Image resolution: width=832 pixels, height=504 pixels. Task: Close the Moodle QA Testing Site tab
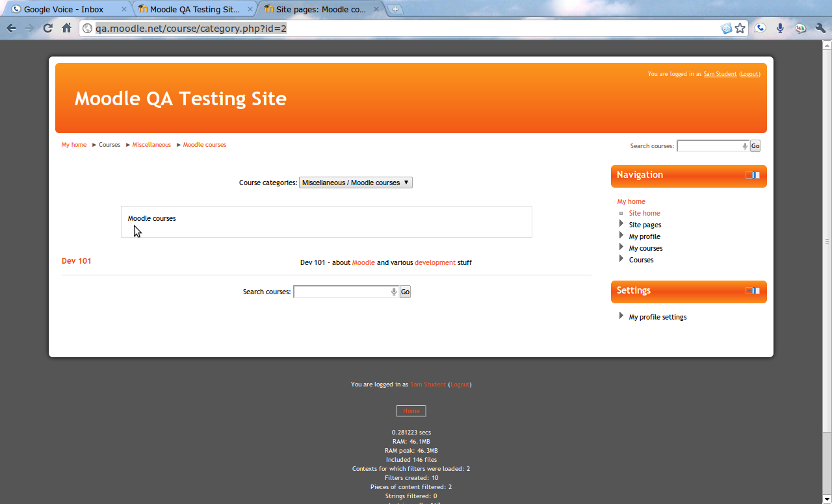pyautogui.click(x=250, y=9)
